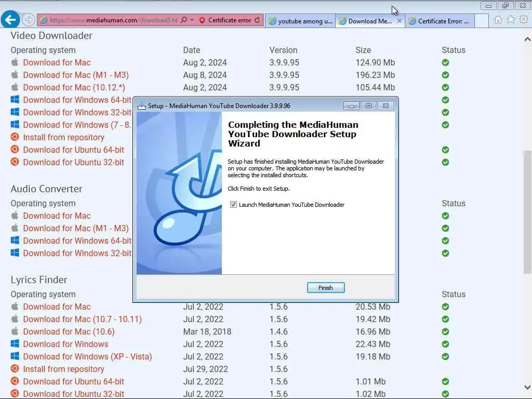Click 'Download for Windows (7 - 8' link
Screen dimensions: 532x399
[77, 125]
